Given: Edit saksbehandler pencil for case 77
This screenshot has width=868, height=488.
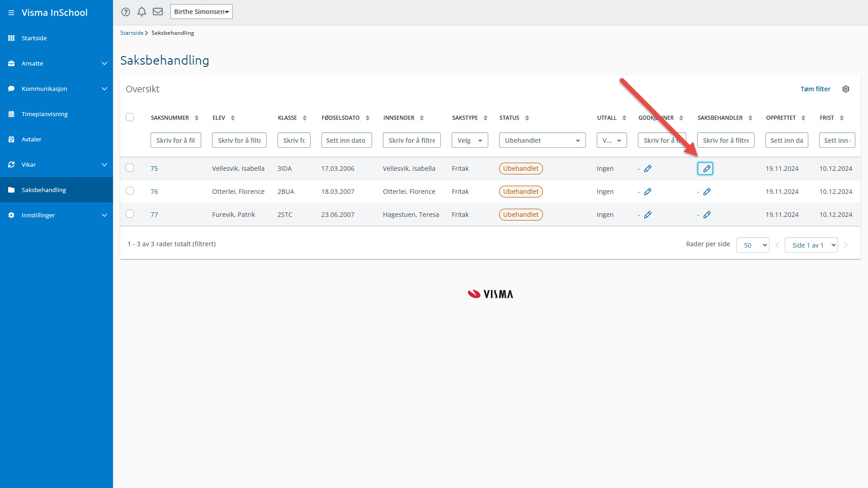Looking at the screenshot, I should 707,215.
